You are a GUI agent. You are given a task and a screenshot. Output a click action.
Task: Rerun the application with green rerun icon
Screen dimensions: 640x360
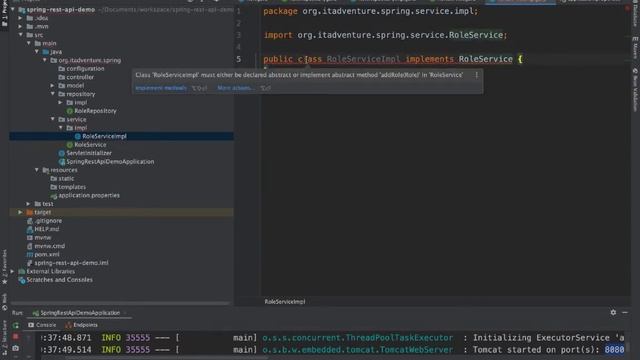tap(16, 325)
